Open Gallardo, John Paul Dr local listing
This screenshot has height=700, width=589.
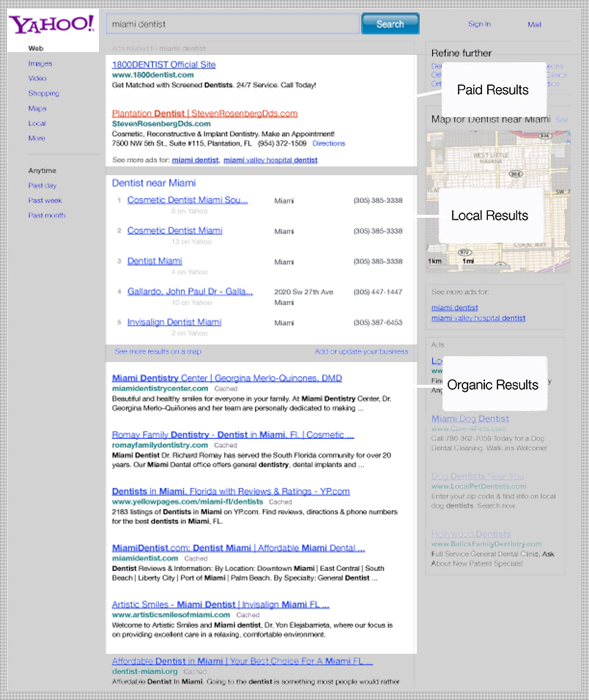click(190, 292)
